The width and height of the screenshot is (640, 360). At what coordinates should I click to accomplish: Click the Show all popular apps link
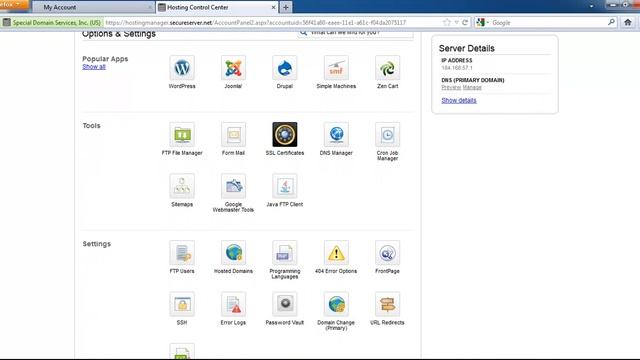point(94,67)
